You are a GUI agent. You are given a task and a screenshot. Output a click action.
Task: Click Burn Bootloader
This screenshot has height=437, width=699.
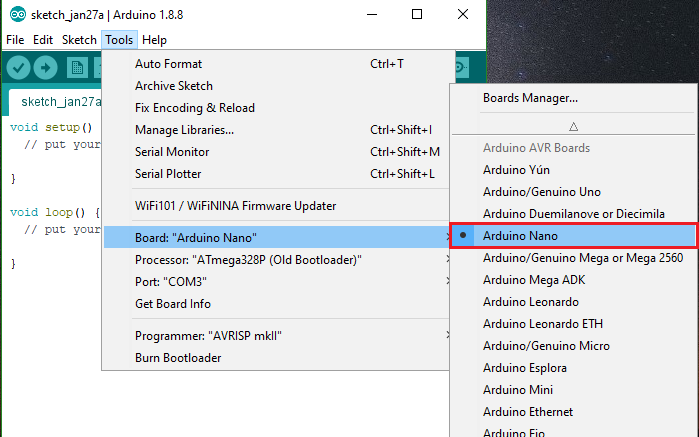(277, 358)
